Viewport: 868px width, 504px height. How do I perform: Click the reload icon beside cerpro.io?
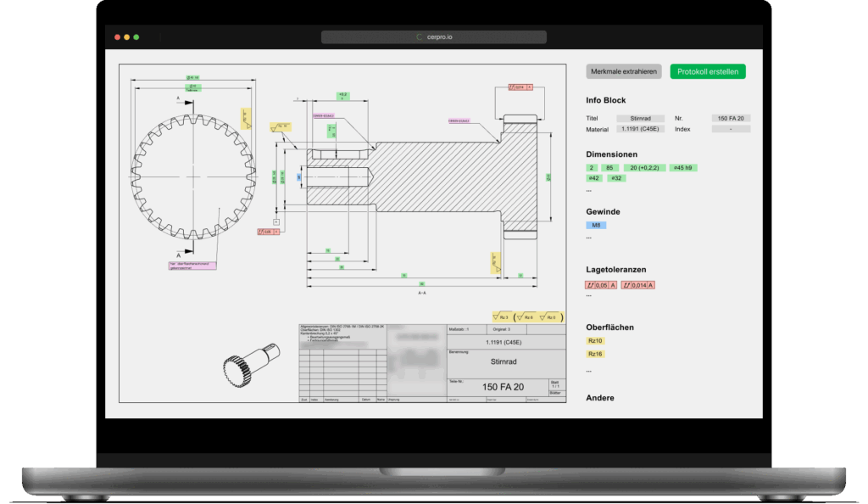coord(418,37)
